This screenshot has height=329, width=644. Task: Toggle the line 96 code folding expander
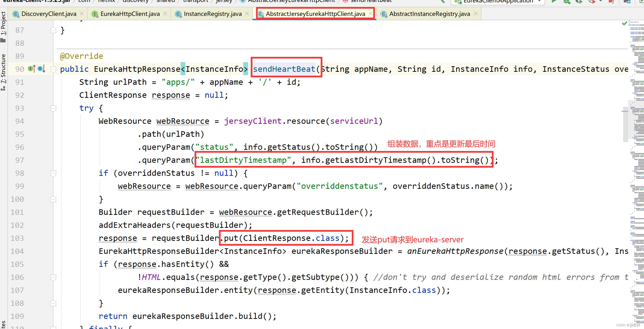pos(53,147)
